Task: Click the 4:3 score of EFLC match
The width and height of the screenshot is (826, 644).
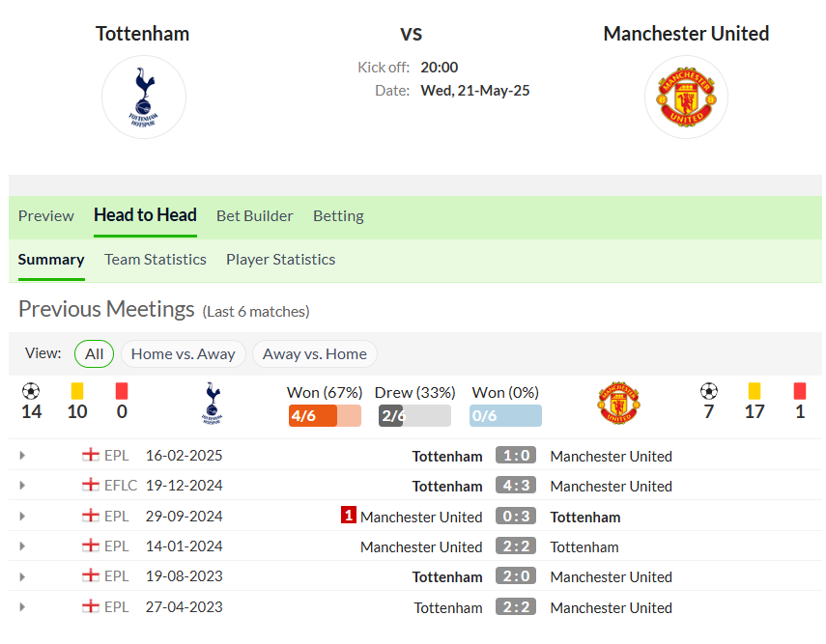Action: pos(516,486)
